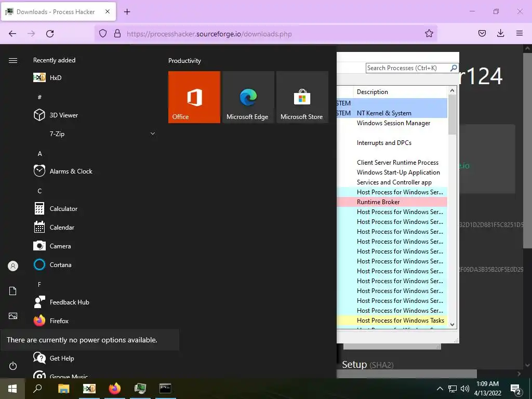532x399 pixels.
Task: Select Windows Session Manager row
Action: [392, 123]
